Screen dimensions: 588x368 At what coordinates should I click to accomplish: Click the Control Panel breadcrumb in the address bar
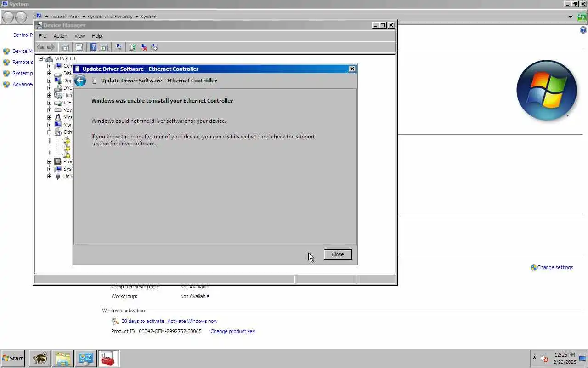pyautogui.click(x=65, y=17)
